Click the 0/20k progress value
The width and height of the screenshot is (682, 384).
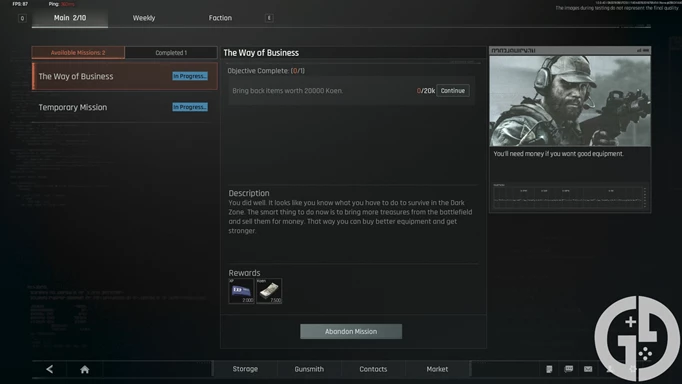425,91
